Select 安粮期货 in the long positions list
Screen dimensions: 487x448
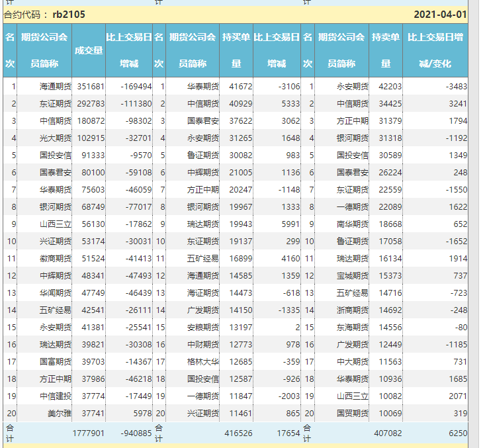pyautogui.click(x=203, y=327)
